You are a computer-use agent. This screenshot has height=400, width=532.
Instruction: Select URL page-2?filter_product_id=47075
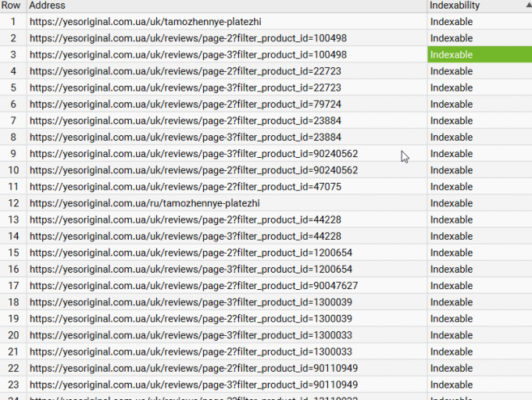pos(185,187)
